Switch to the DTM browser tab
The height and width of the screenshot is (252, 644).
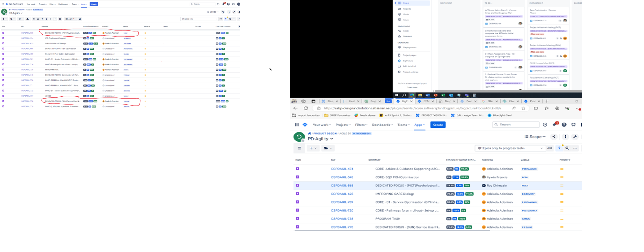tap(426, 101)
